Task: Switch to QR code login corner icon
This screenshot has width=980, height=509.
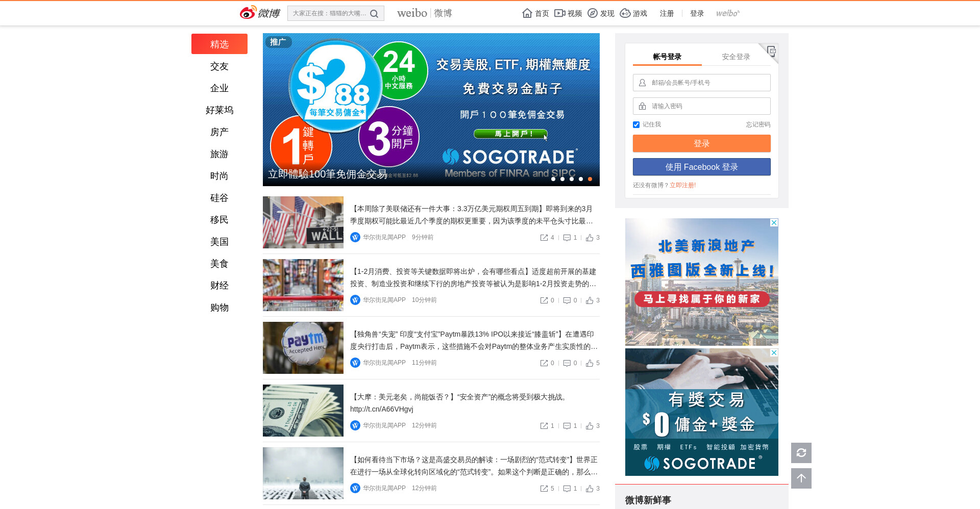Action: click(771, 50)
